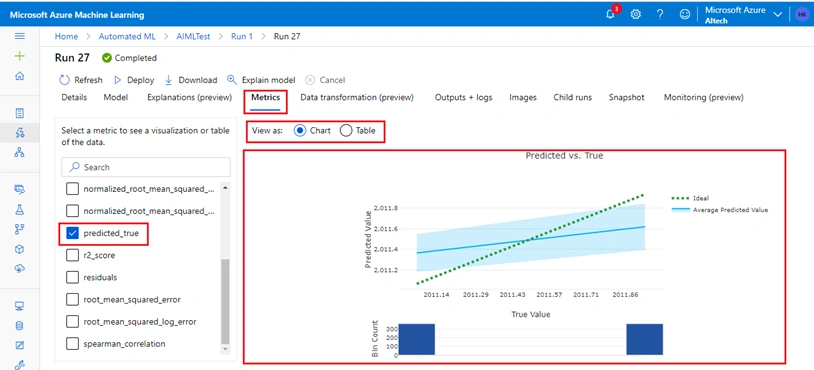This screenshot has height=370, width=814.
Task: Open Designer icon in sidebar
Action: point(20,152)
